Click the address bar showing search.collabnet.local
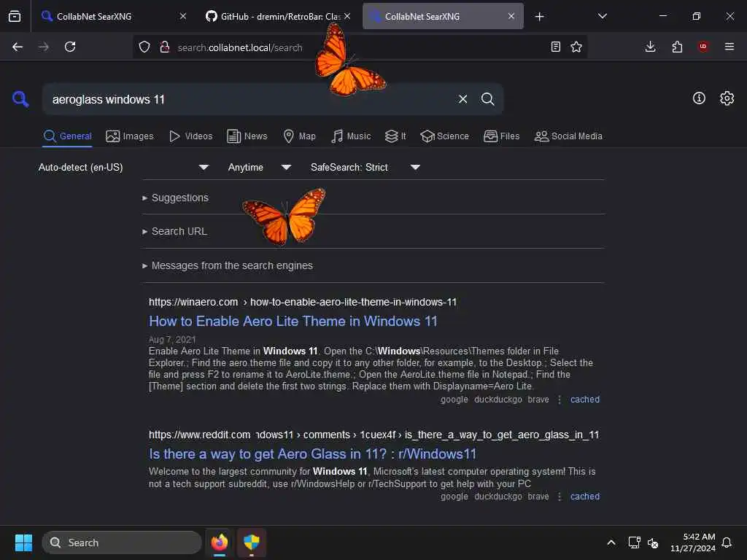The width and height of the screenshot is (747, 560). click(x=360, y=47)
